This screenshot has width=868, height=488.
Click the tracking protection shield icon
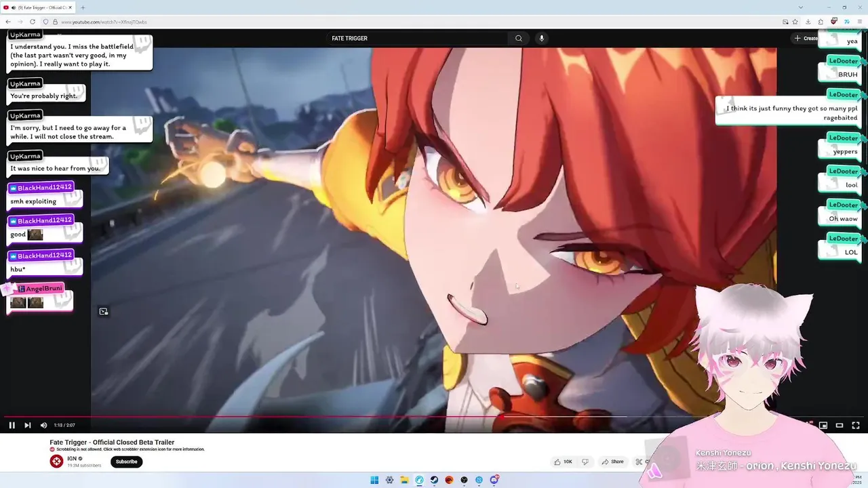click(x=46, y=22)
